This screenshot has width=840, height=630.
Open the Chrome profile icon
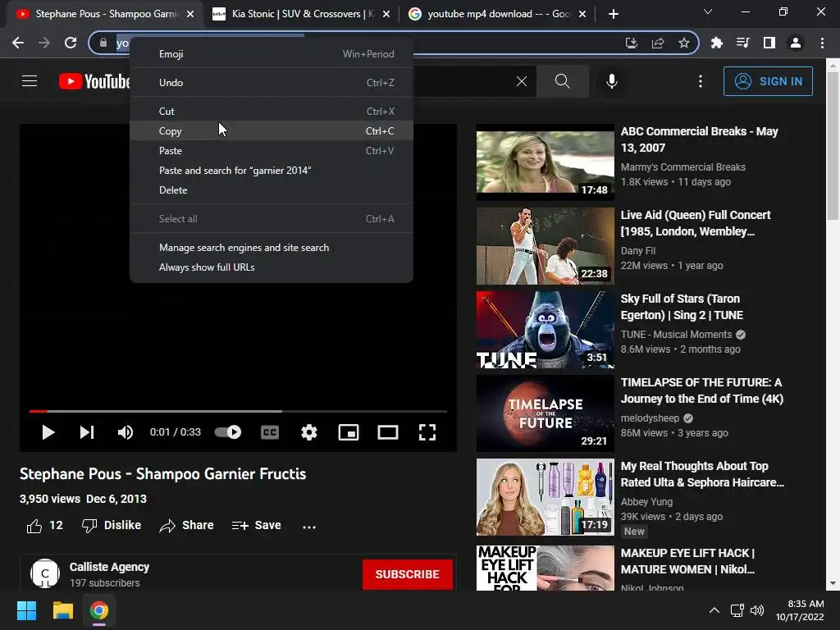[796, 43]
